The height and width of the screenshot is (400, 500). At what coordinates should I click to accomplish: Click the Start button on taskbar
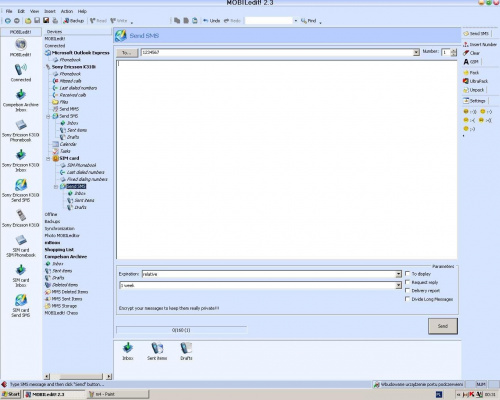(11, 394)
